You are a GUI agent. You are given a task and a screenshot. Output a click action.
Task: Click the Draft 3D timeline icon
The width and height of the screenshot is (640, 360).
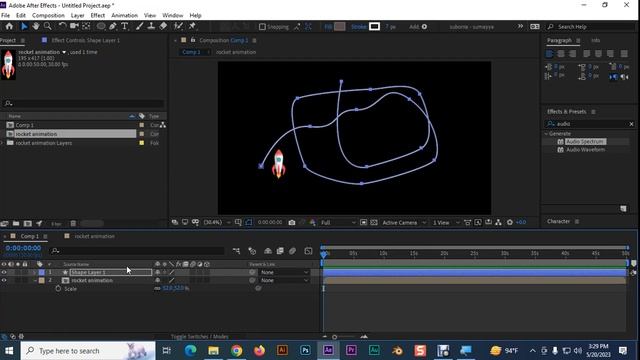click(252, 251)
